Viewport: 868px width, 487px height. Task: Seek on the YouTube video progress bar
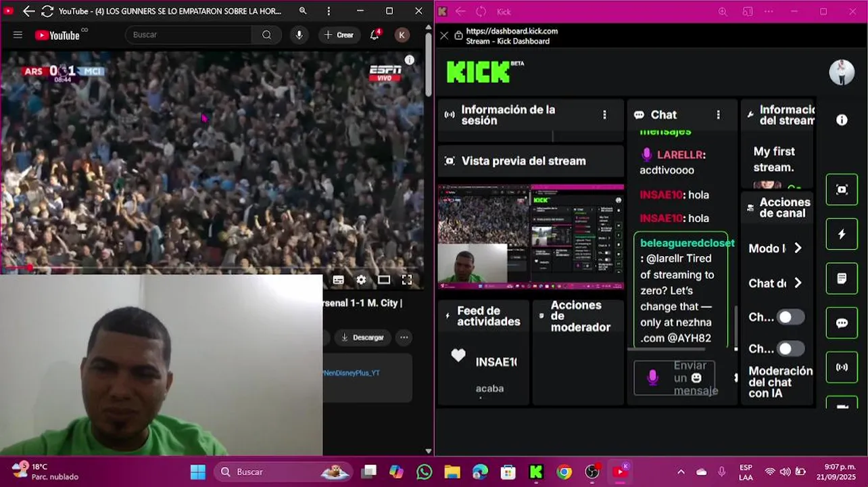pyautogui.click(x=212, y=268)
